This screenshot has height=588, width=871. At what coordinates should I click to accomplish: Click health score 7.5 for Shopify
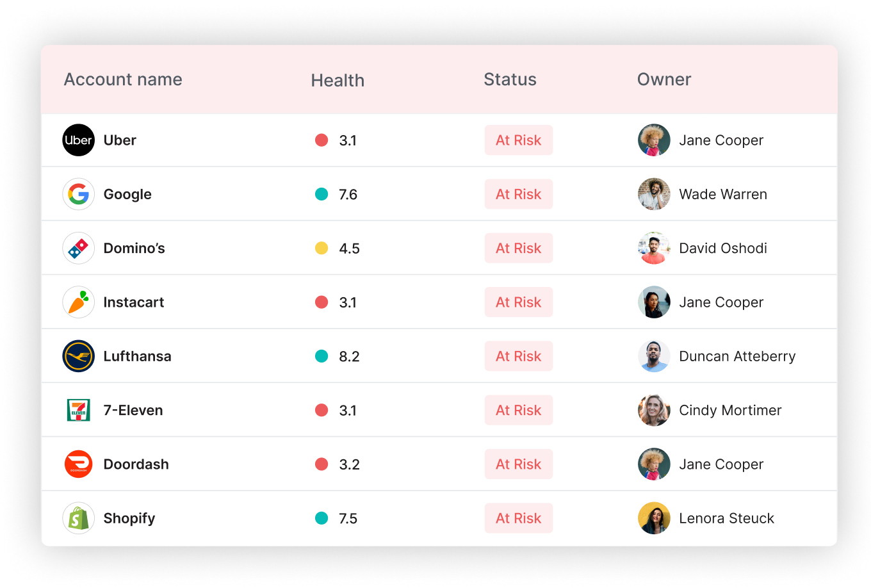click(348, 518)
